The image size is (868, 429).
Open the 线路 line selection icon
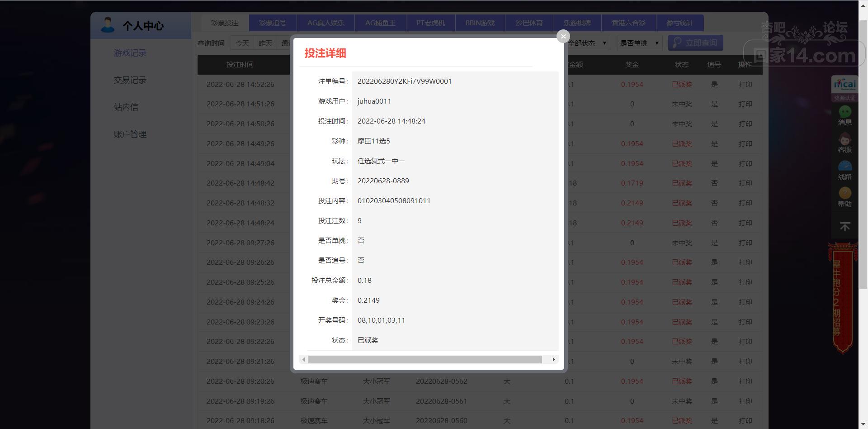point(844,170)
